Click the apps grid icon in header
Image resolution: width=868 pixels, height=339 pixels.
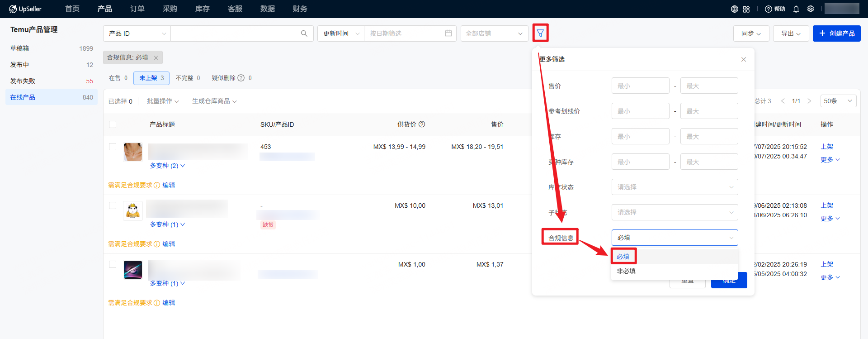coord(746,9)
